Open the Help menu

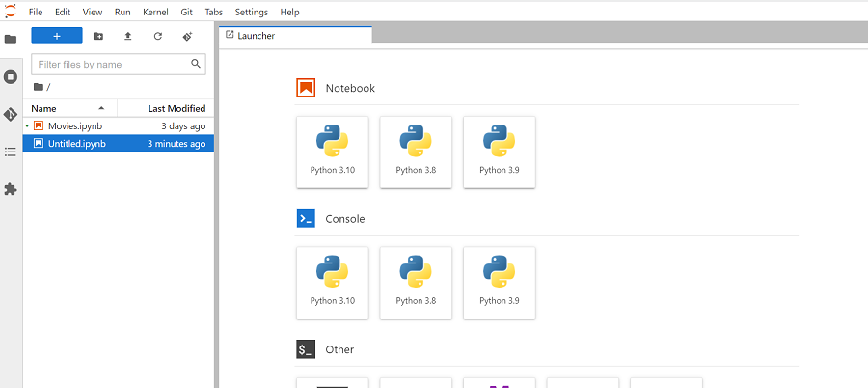coord(289,12)
